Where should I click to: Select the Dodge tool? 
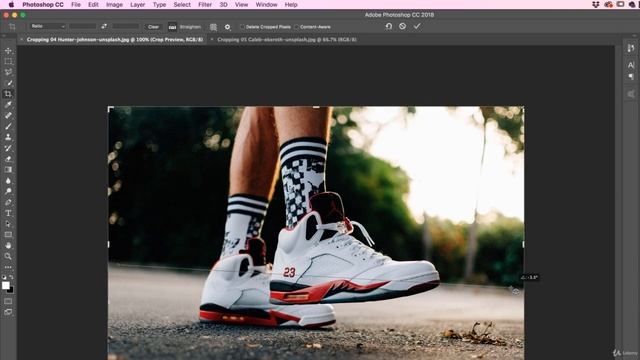[8, 191]
